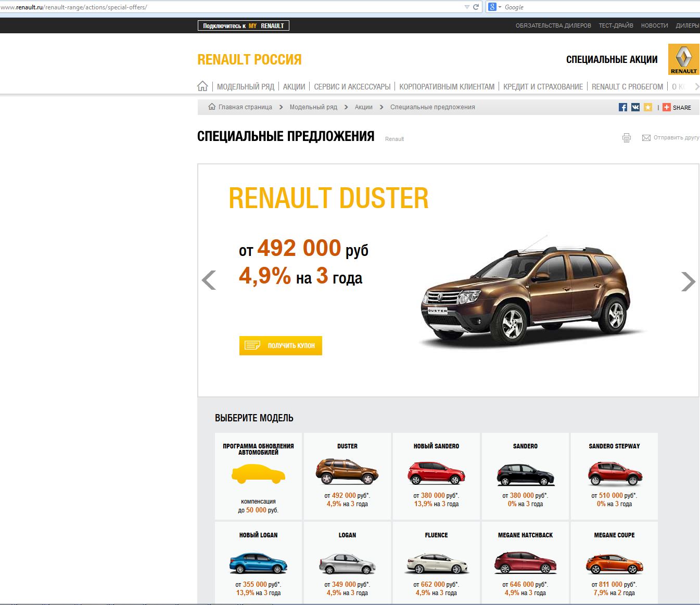Open the Тест-драйв link
This screenshot has width=700, height=605.
click(x=616, y=25)
